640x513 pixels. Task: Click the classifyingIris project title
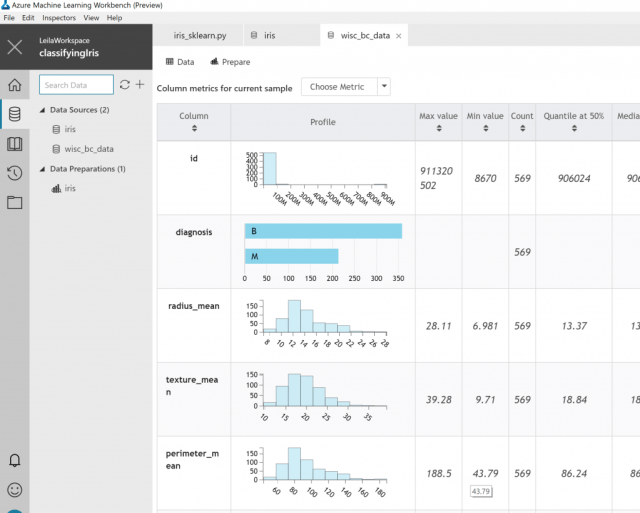point(69,53)
